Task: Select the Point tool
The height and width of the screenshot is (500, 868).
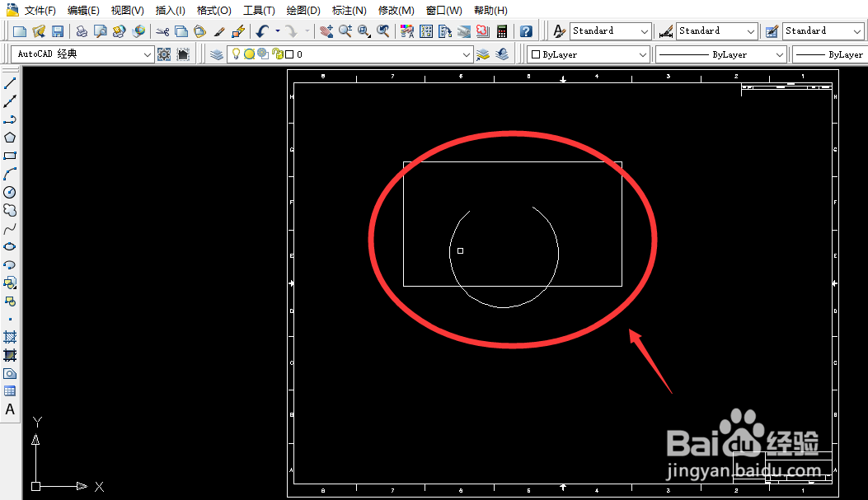Action: tap(10, 319)
